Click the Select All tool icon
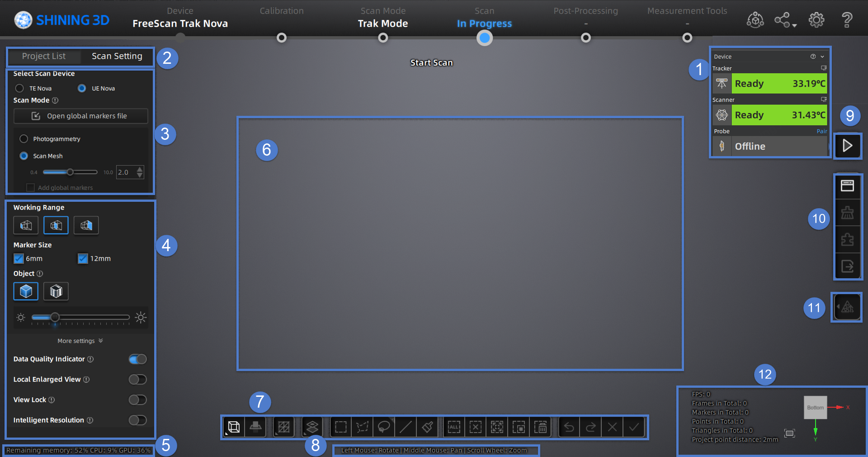Screen dimensions: 868x457 pyautogui.click(x=454, y=427)
